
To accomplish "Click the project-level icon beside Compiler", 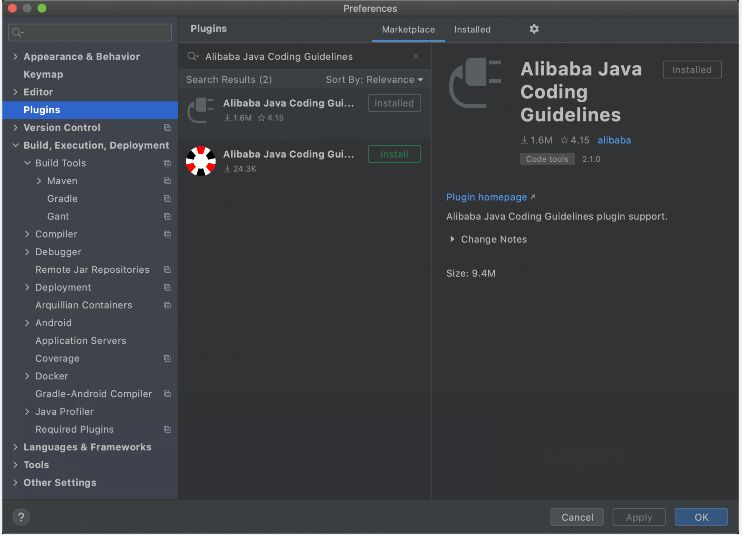I will point(167,234).
